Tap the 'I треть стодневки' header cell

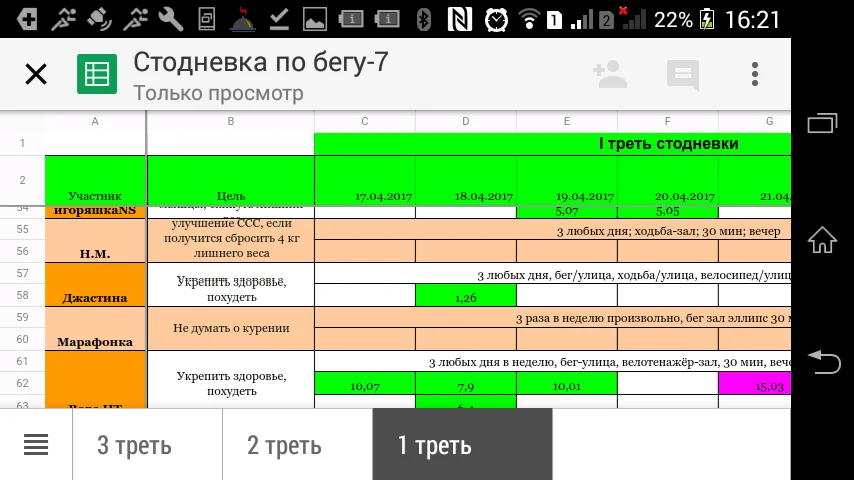(x=553, y=144)
